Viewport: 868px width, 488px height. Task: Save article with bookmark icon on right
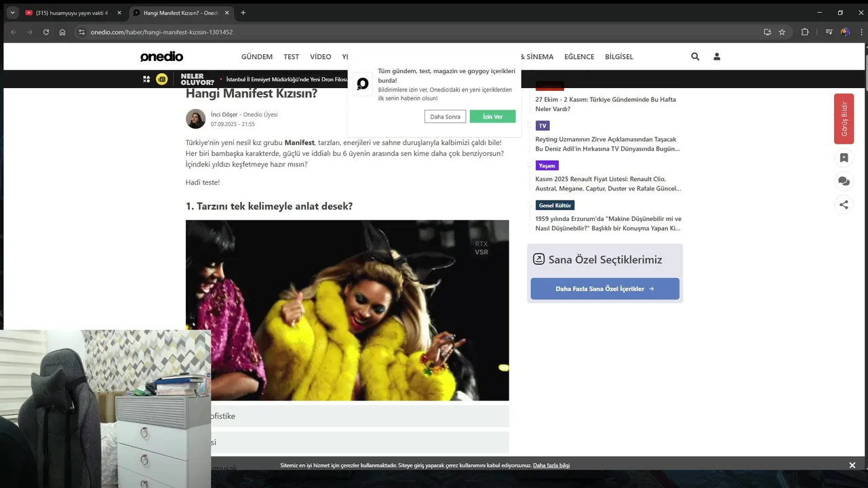coord(844,158)
